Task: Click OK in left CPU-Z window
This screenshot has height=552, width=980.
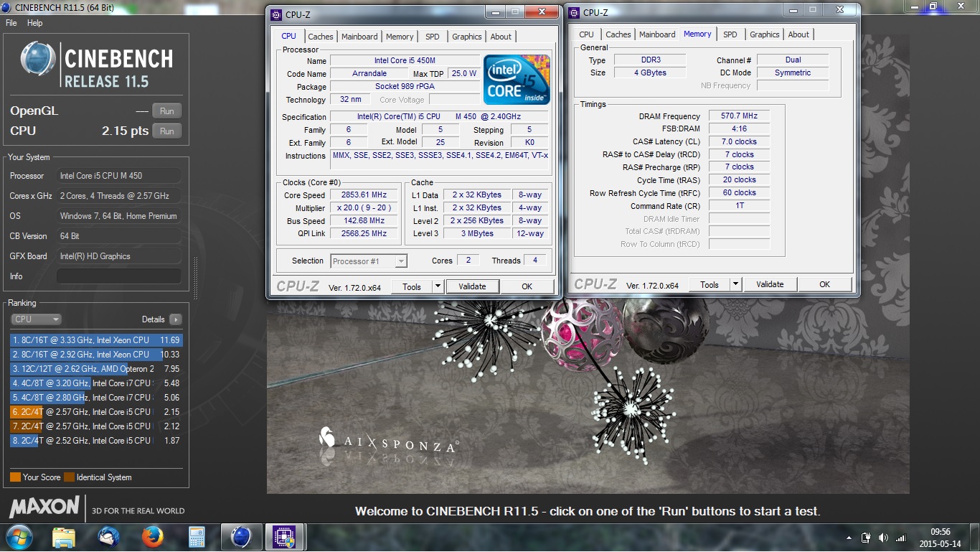Action: pyautogui.click(x=527, y=286)
